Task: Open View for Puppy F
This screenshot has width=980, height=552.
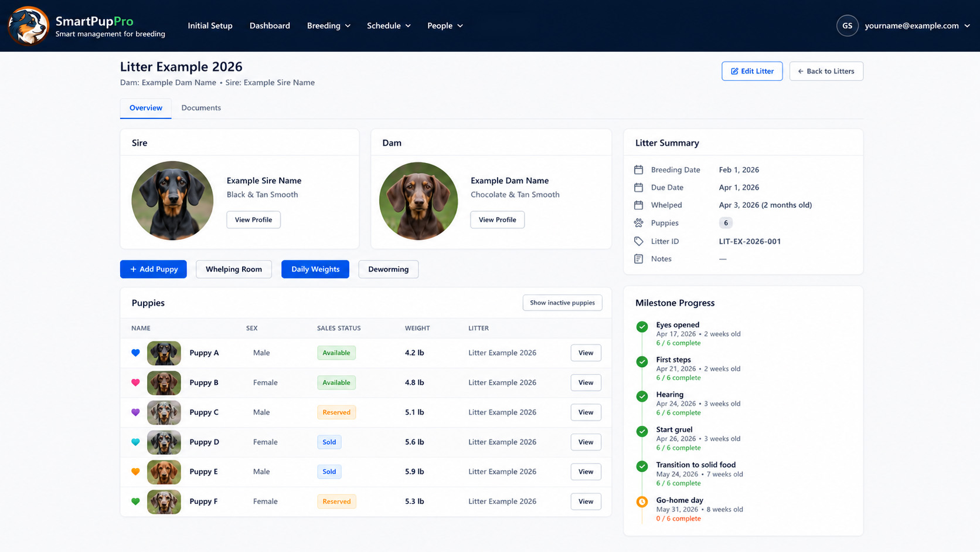Action: tap(586, 502)
